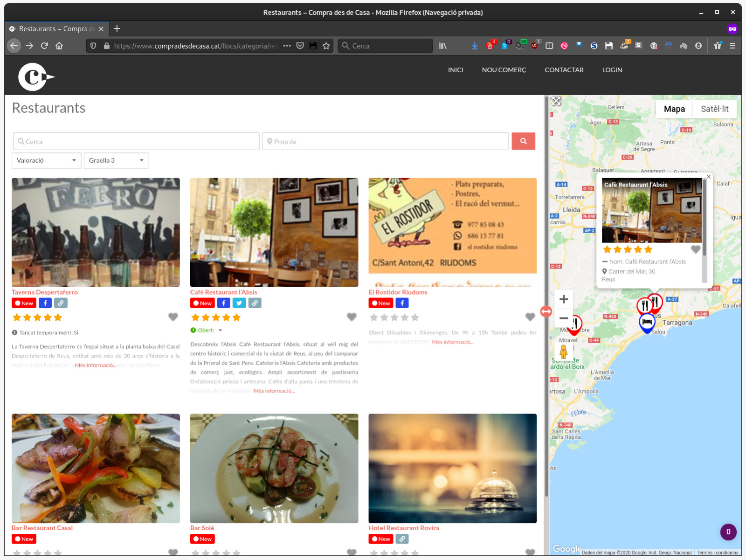Click the blue hotel bed map marker

click(x=647, y=323)
